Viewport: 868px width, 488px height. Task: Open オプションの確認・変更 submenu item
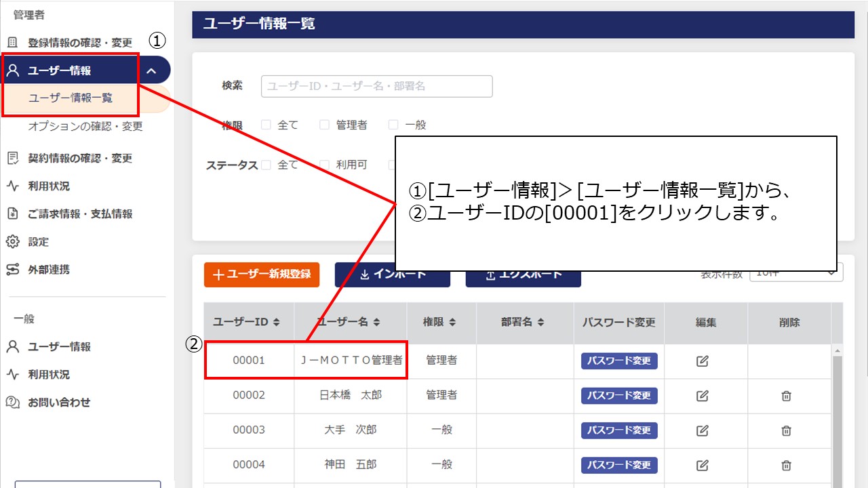(85, 127)
